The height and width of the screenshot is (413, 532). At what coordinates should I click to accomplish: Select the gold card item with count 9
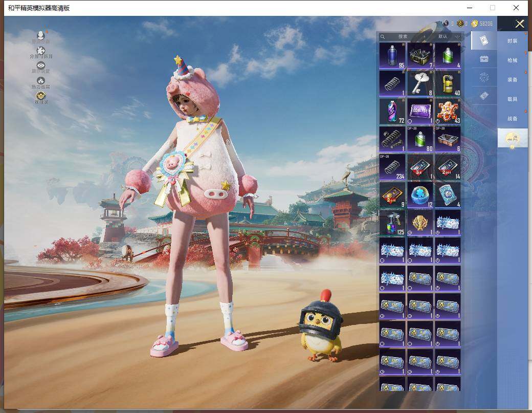point(392,195)
